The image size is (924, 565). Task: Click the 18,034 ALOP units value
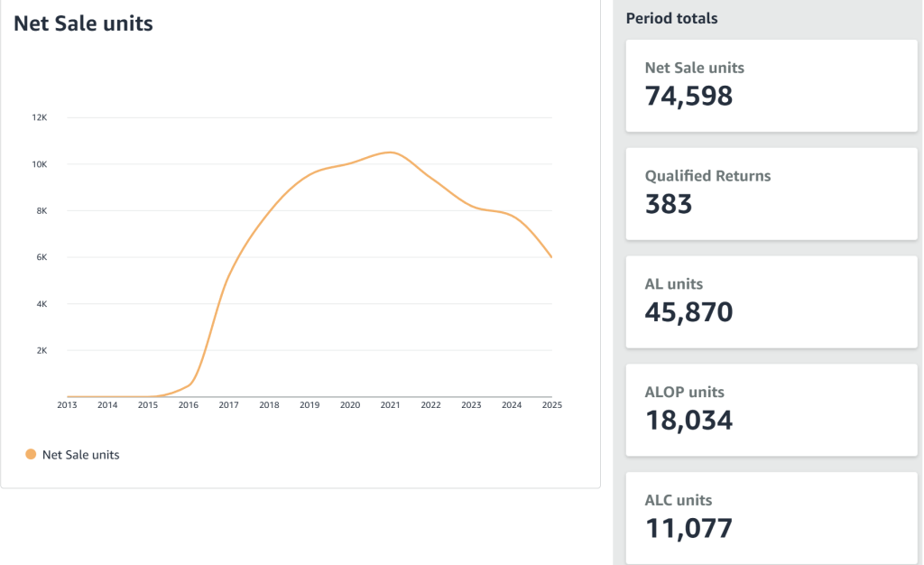coord(688,421)
